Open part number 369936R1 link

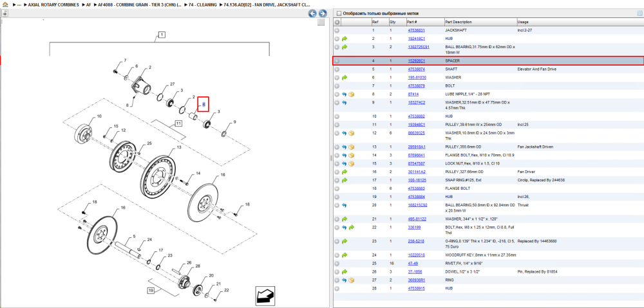(x=417, y=280)
